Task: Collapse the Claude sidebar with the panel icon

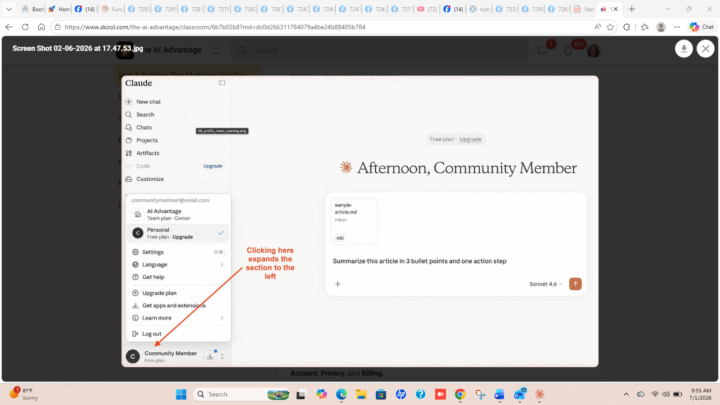Action: click(222, 83)
